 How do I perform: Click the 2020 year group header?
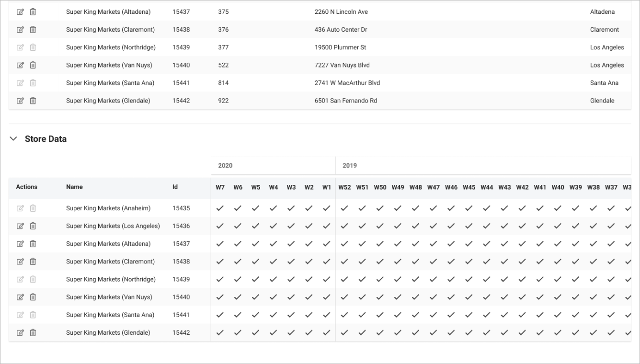(225, 166)
